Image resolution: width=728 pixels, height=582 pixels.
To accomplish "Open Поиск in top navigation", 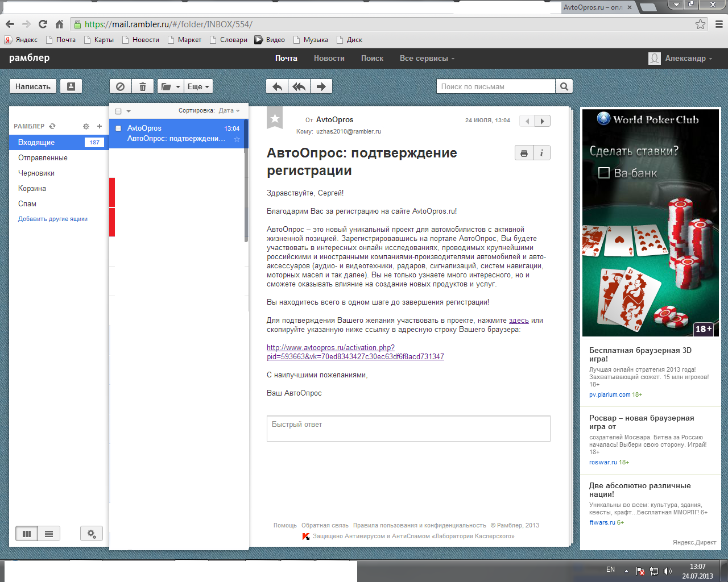I will coord(372,58).
